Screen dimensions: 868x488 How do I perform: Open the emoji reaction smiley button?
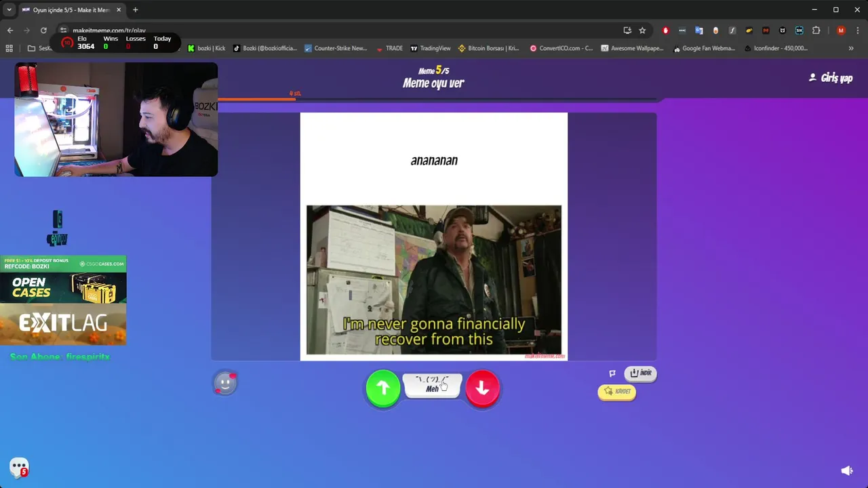[225, 384]
